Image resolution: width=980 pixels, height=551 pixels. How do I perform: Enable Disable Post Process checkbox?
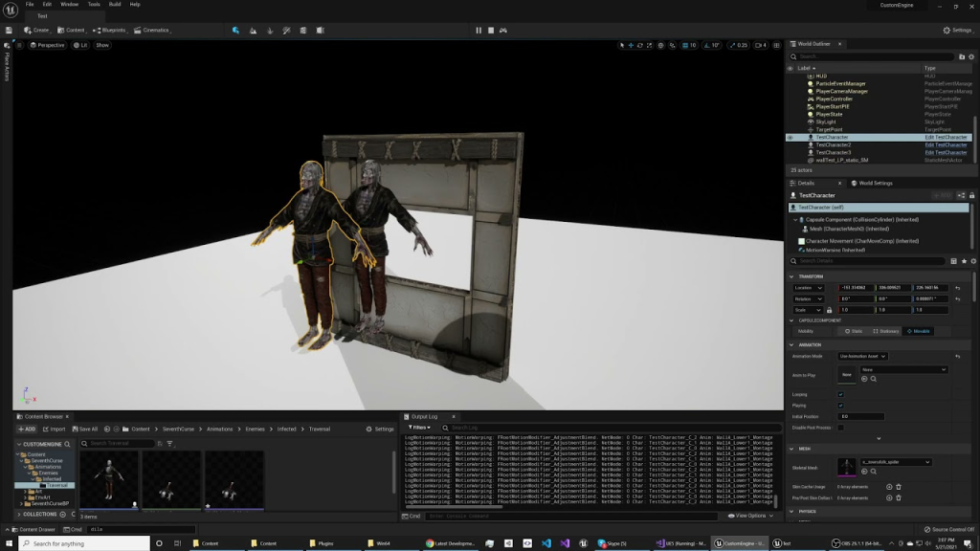(x=840, y=428)
